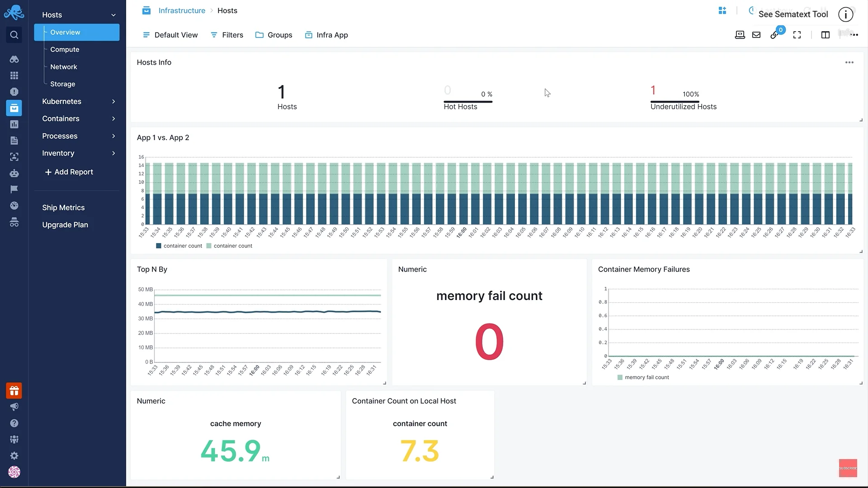The image size is (868, 488).
Task: Click the Add Report button
Action: click(x=69, y=172)
